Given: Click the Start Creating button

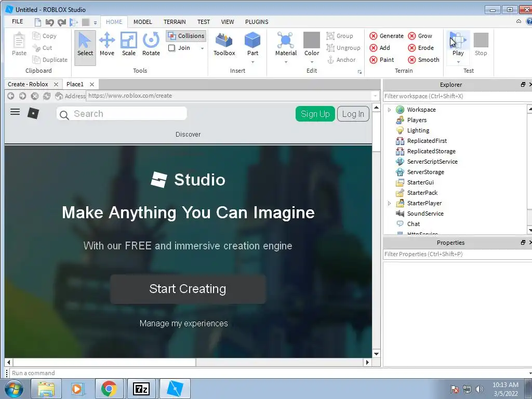Looking at the screenshot, I should click(188, 289).
